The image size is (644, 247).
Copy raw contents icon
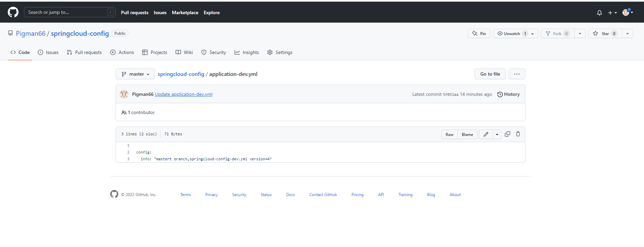[x=508, y=134]
